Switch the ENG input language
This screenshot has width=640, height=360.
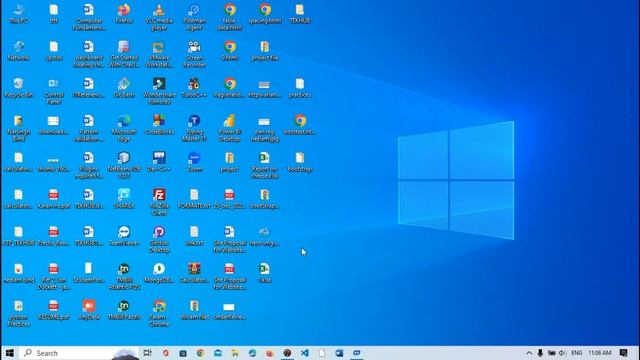(576, 353)
